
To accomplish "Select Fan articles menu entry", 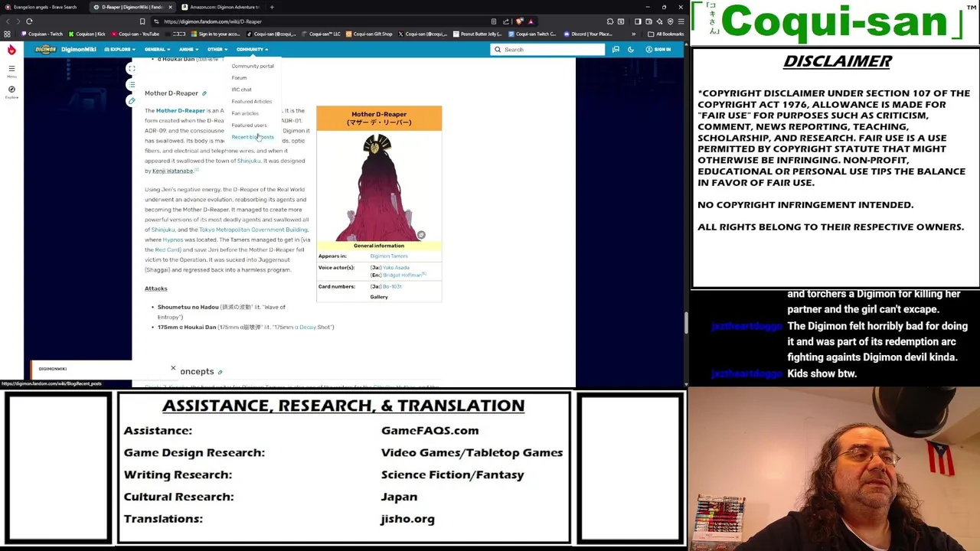I will tap(245, 113).
